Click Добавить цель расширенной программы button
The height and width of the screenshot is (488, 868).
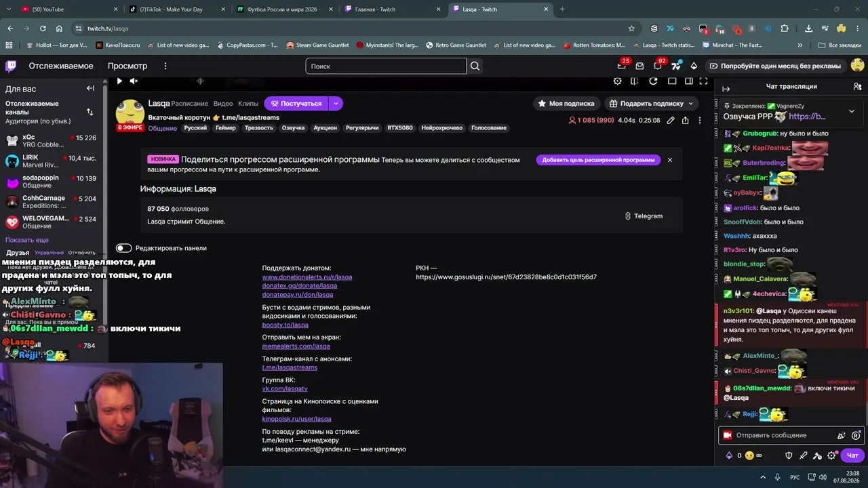pyautogui.click(x=598, y=160)
